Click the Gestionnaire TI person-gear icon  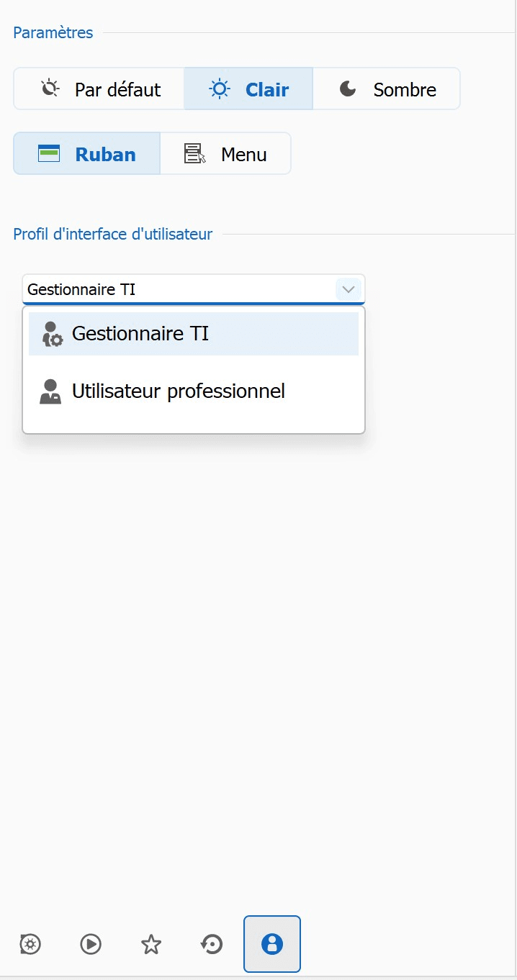click(x=51, y=334)
